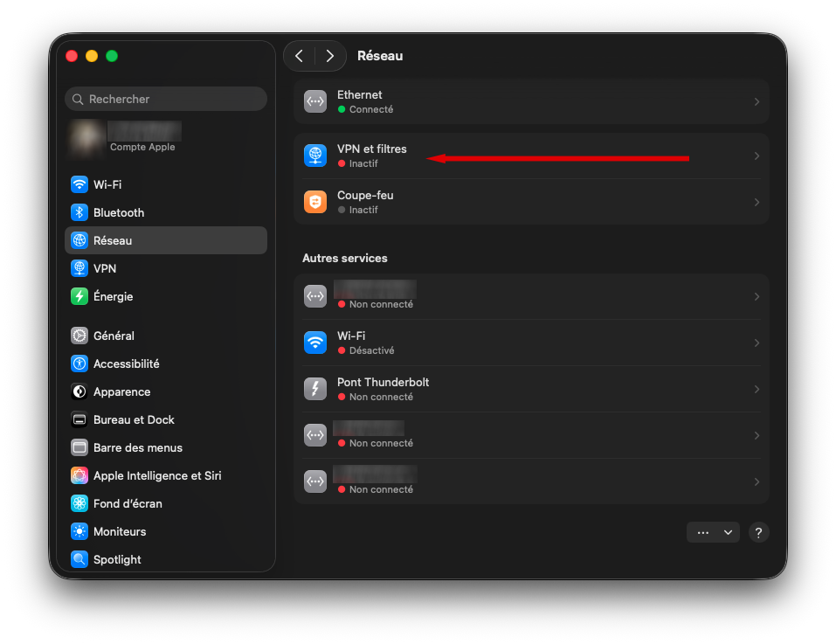Click the Coupe-feu shield icon
The image size is (836, 644).
coord(315,202)
